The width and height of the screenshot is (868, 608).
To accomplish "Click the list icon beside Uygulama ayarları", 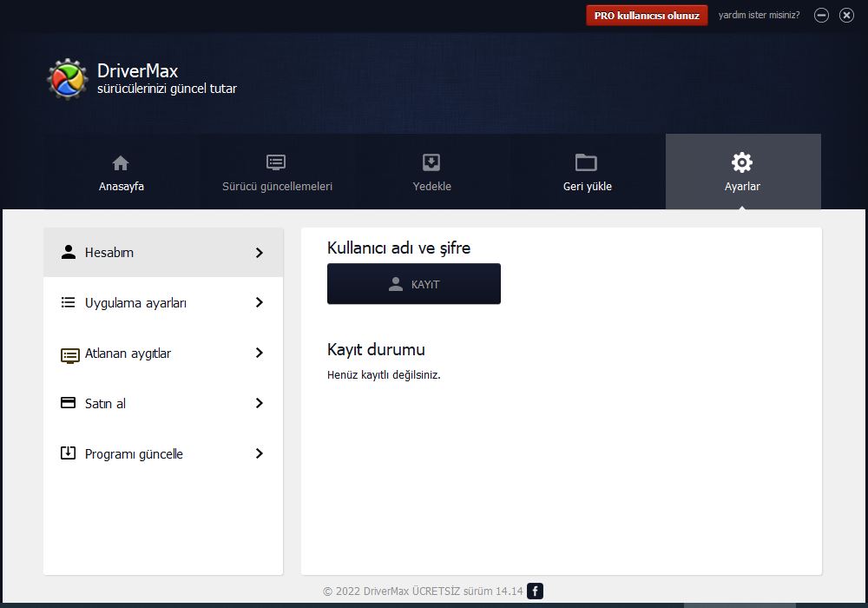I will coord(68,302).
